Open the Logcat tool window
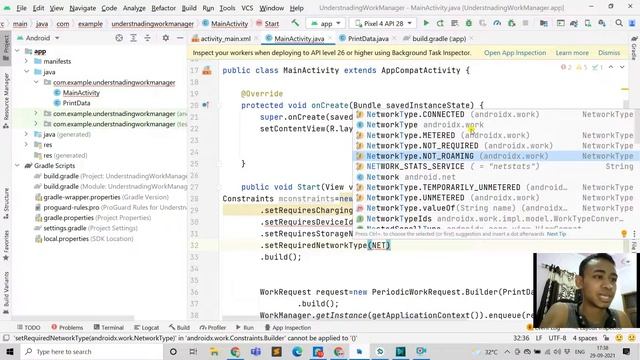The height and width of the screenshot is (360, 640). 147,327
